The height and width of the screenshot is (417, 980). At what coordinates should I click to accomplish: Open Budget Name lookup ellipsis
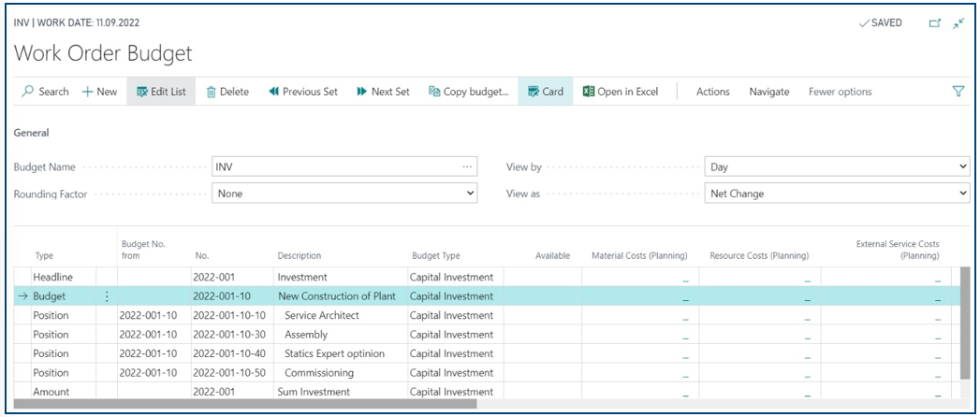[x=467, y=166]
